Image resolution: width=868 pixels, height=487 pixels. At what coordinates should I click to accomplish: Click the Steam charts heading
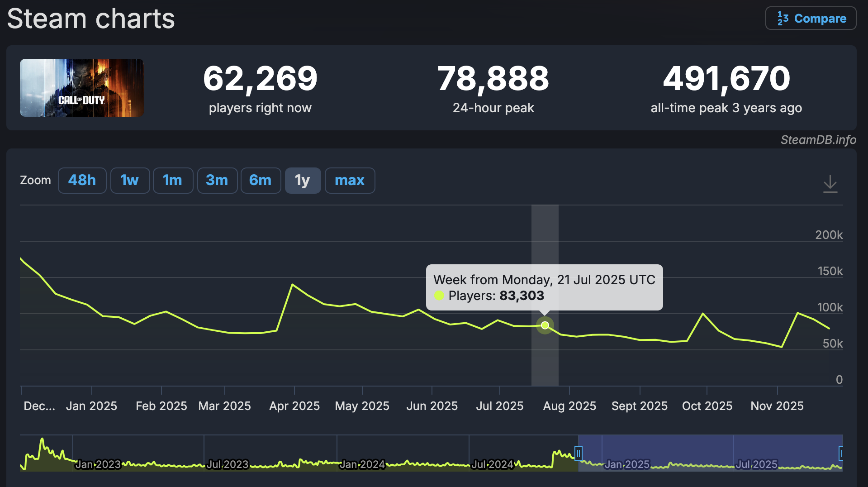click(91, 19)
